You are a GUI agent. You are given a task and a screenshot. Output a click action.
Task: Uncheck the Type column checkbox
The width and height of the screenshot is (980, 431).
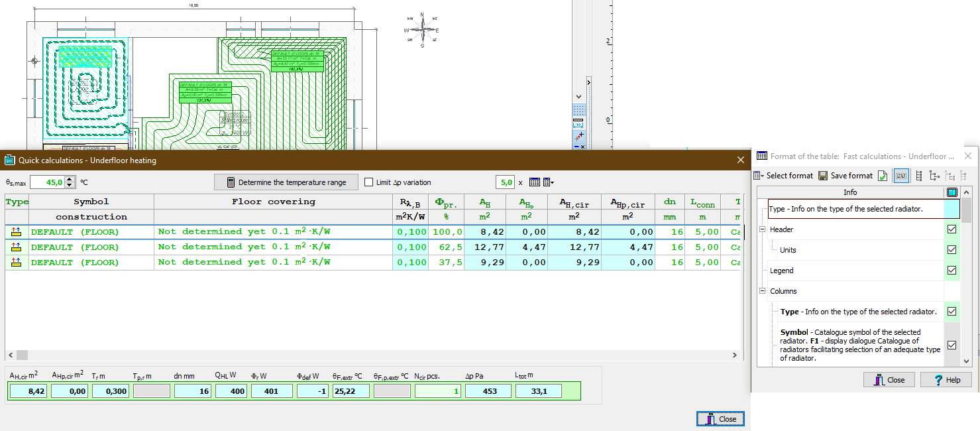[x=952, y=311]
